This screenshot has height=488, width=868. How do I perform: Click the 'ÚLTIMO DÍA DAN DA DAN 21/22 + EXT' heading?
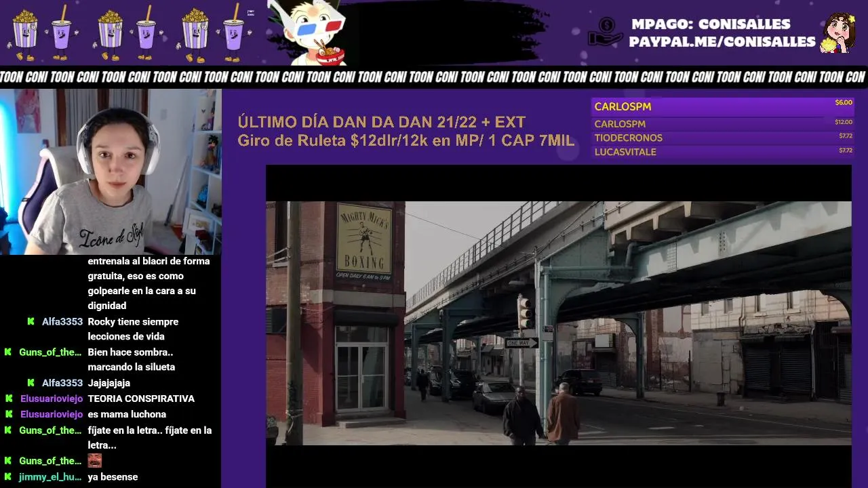coord(381,123)
